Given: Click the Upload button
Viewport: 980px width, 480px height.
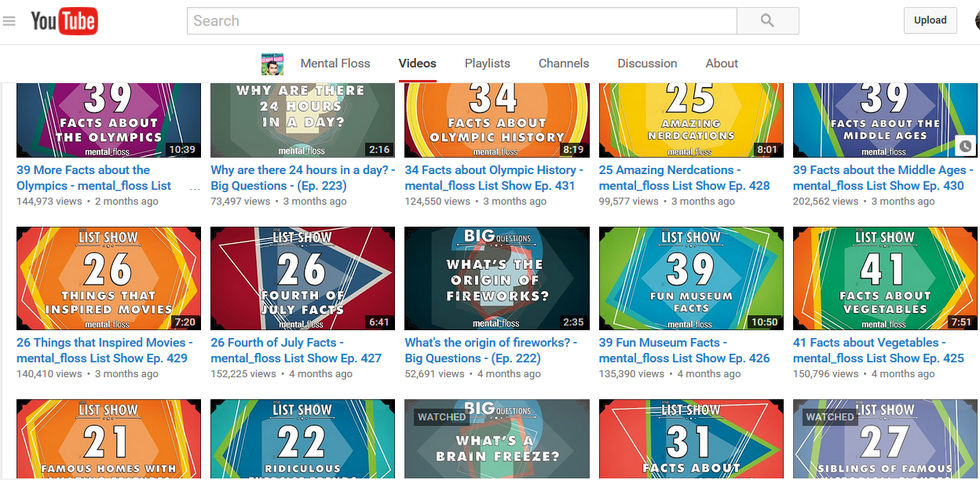Looking at the screenshot, I should pyautogui.click(x=930, y=20).
